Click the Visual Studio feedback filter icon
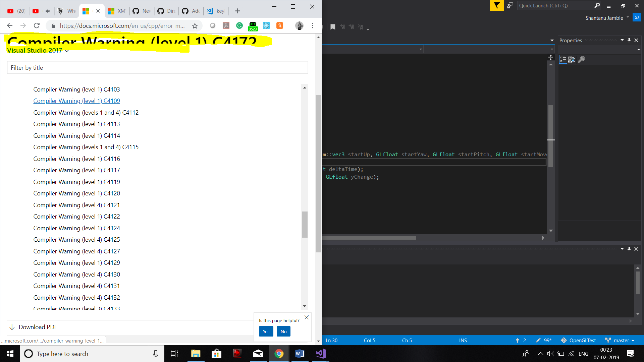This screenshot has width=644, height=362. point(497,5)
